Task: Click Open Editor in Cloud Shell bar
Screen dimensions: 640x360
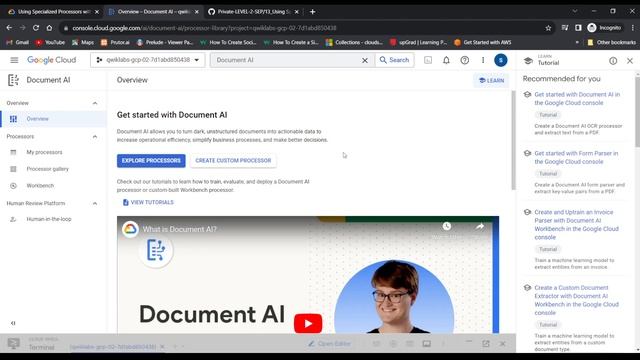Action: click(329, 344)
